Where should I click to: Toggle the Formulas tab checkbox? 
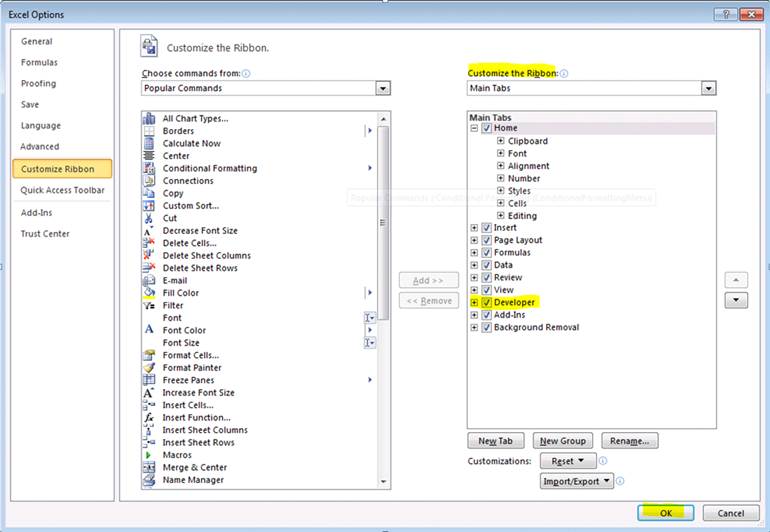point(487,252)
